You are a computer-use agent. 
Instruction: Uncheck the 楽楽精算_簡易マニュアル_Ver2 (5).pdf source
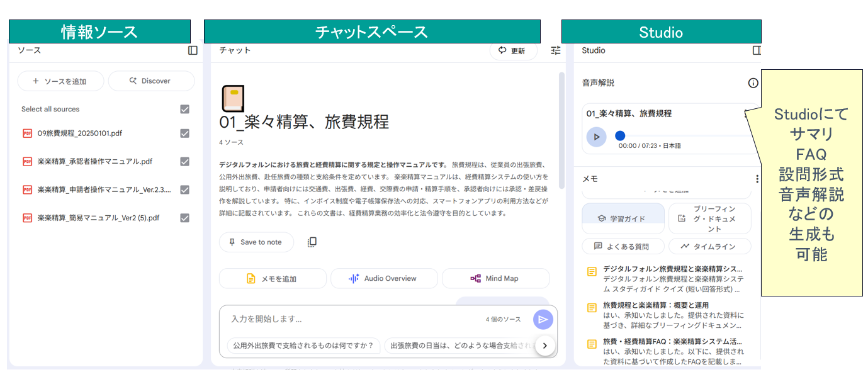pyautogui.click(x=184, y=218)
